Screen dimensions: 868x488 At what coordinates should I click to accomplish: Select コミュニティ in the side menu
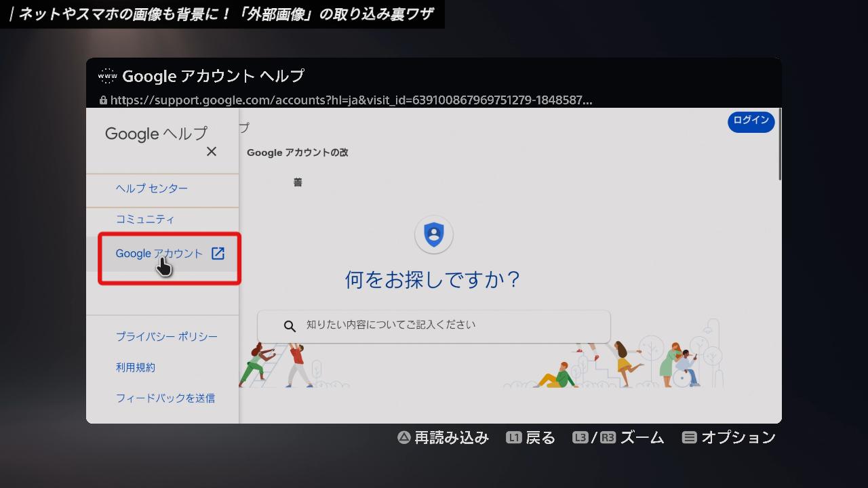tap(144, 220)
